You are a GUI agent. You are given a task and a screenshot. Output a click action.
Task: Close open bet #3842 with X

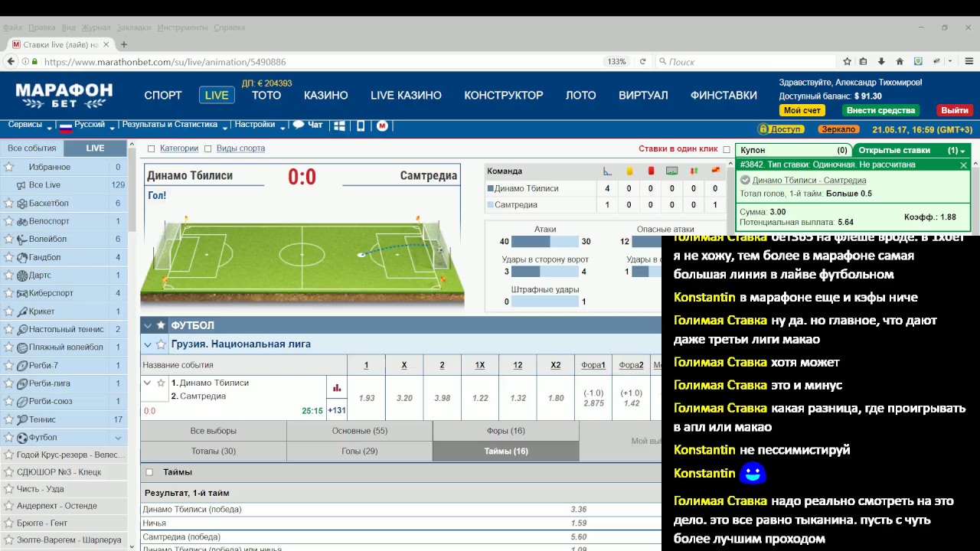(963, 165)
